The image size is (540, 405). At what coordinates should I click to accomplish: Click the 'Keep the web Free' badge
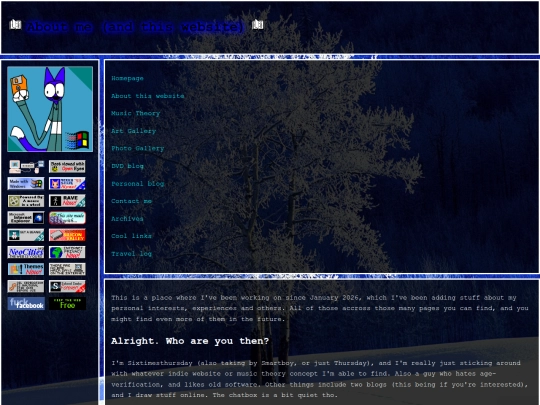click(x=67, y=304)
